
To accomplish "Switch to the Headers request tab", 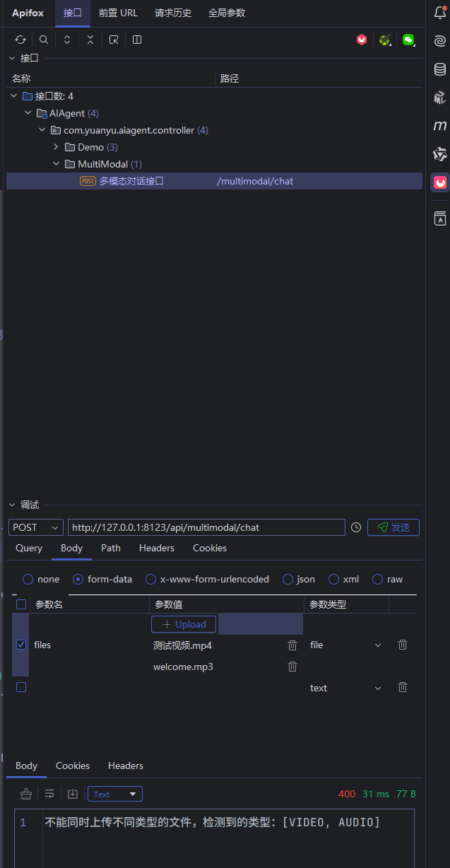I will pyautogui.click(x=157, y=548).
